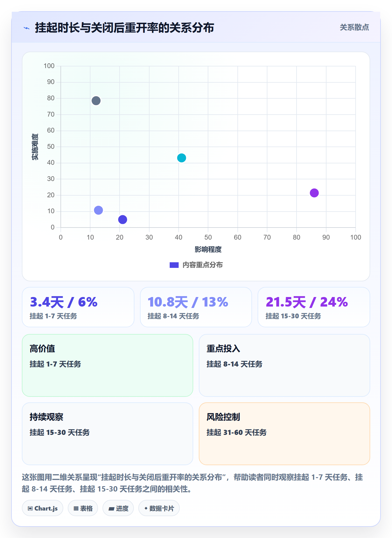392x538 pixels.
Task: Select the dark indigo scatter point
Action: click(x=123, y=220)
